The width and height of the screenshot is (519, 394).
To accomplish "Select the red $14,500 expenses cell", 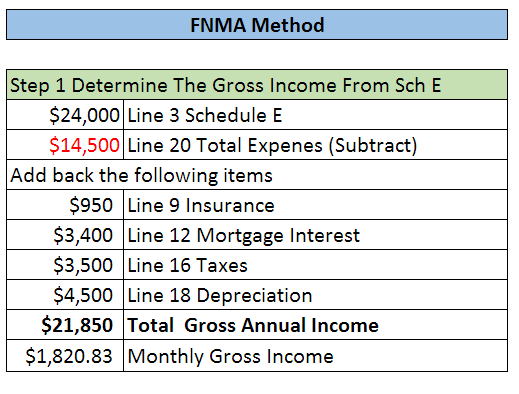I will 65,145.
